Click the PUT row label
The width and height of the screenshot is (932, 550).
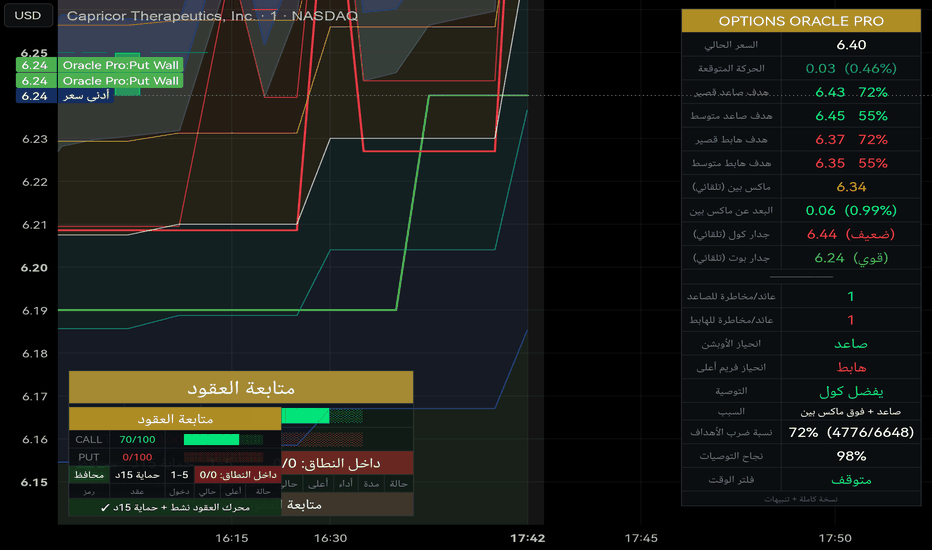coord(89,457)
